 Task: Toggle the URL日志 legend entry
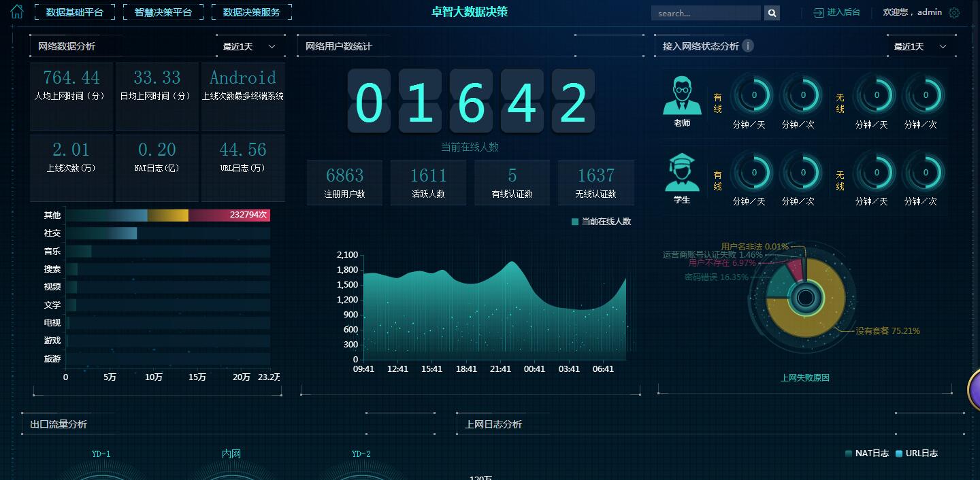[x=916, y=453]
